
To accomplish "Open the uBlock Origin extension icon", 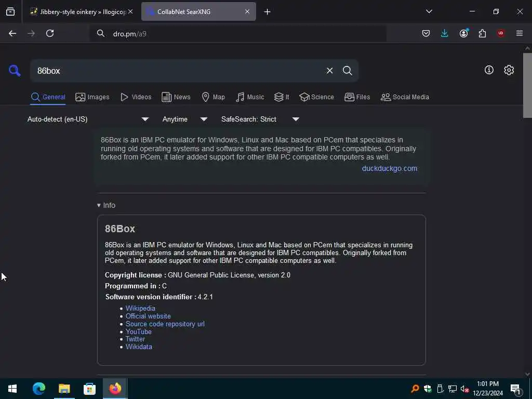I will [500, 33].
